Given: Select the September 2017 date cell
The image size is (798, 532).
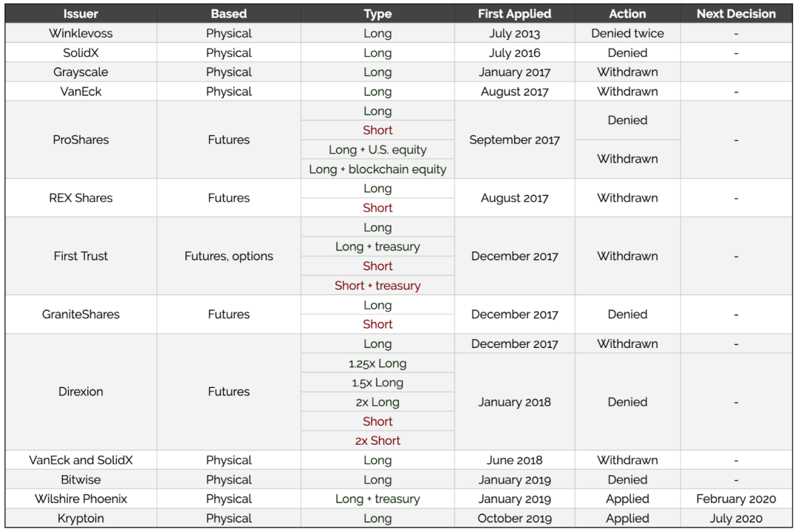Looking at the screenshot, I should click(x=514, y=140).
